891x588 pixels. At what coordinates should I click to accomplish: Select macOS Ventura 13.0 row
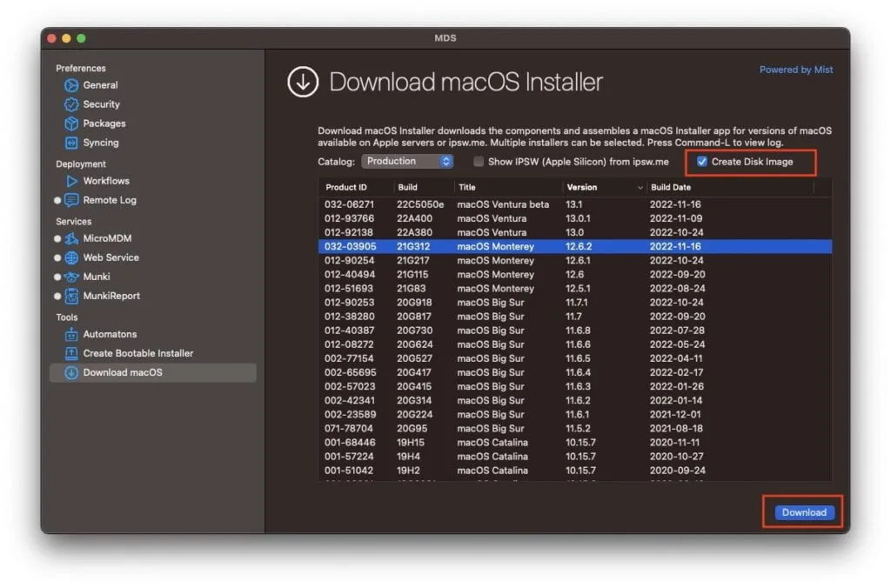pyautogui.click(x=574, y=232)
